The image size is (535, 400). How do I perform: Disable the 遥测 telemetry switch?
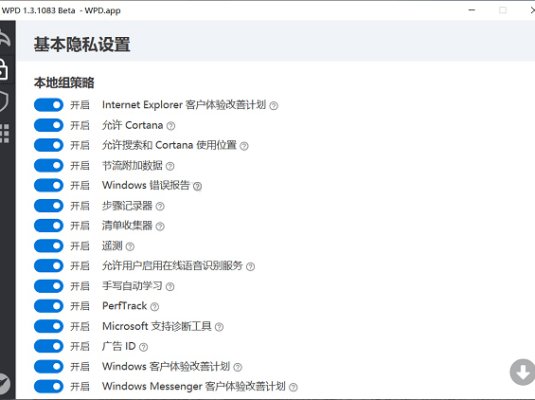49,245
